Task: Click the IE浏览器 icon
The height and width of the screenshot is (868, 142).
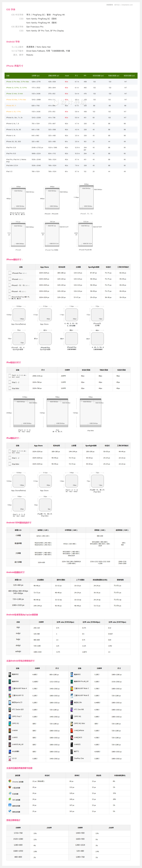Action: [x=10, y=793]
